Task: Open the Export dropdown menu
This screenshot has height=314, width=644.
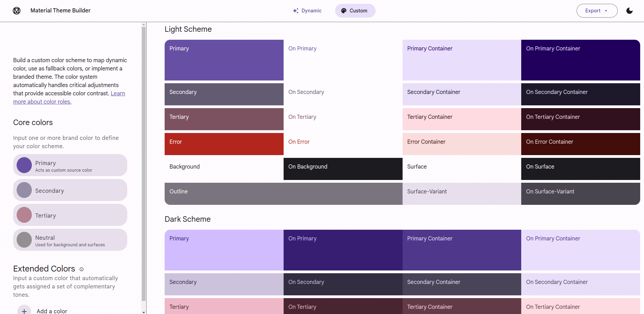Action: click(x=597, y=11)
